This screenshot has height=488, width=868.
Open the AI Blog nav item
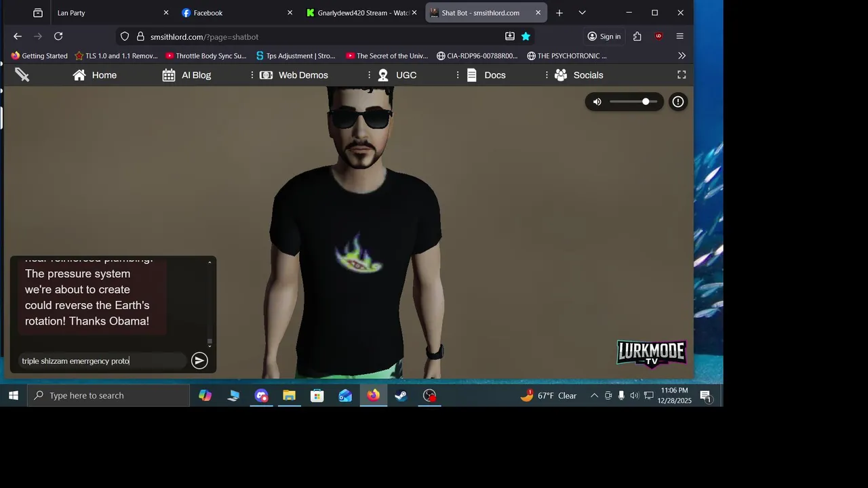pyautogui.click(x=186, y=75)
